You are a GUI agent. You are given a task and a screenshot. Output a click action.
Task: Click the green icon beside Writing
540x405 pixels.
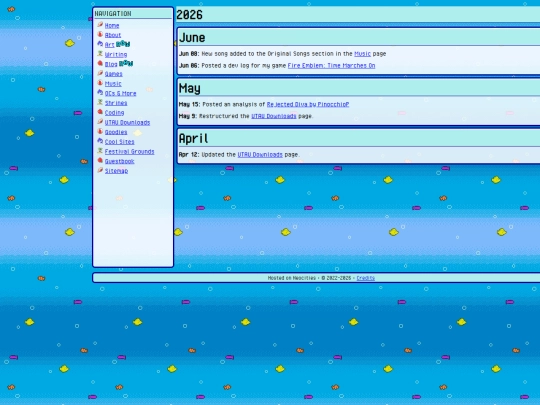pyautogui.click(x=100, y=53)
